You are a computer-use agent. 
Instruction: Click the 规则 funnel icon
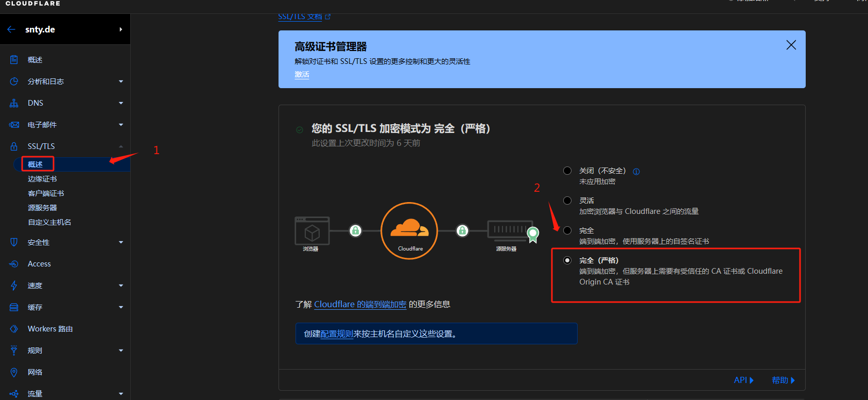[x=14, y=351]
